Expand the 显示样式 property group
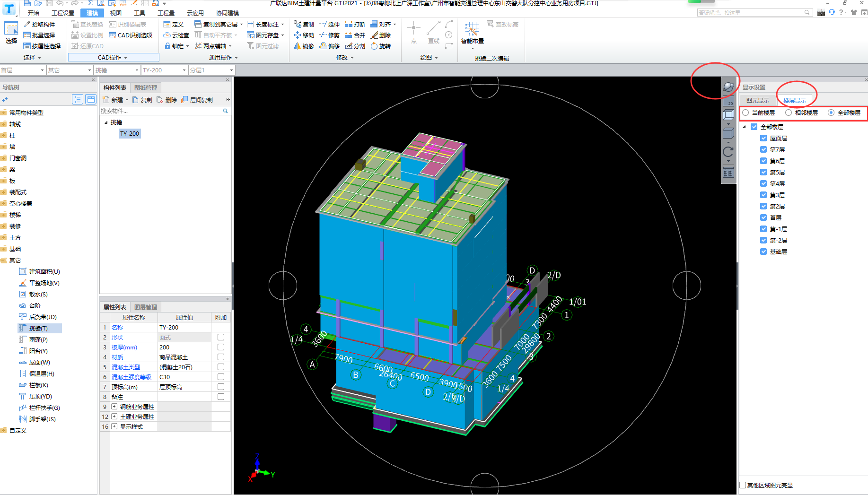 click(x=114, y=426)
